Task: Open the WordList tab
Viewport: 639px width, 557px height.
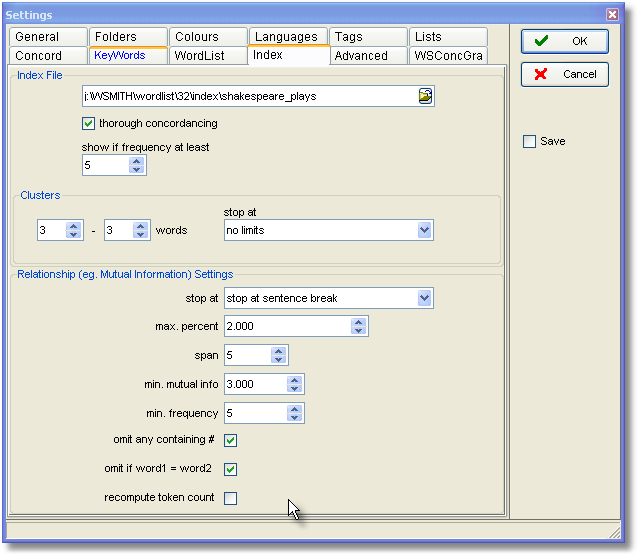Action: [x=208, y=55]
